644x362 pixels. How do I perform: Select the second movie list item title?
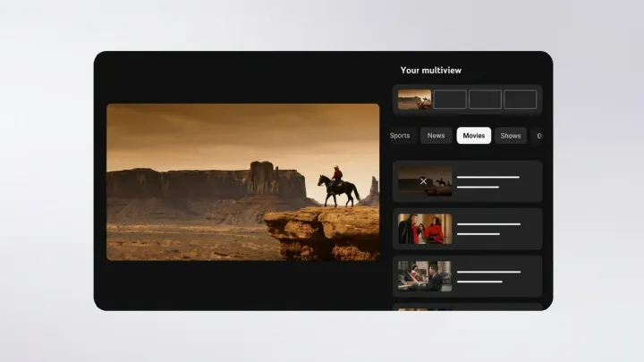click(487, 224)
